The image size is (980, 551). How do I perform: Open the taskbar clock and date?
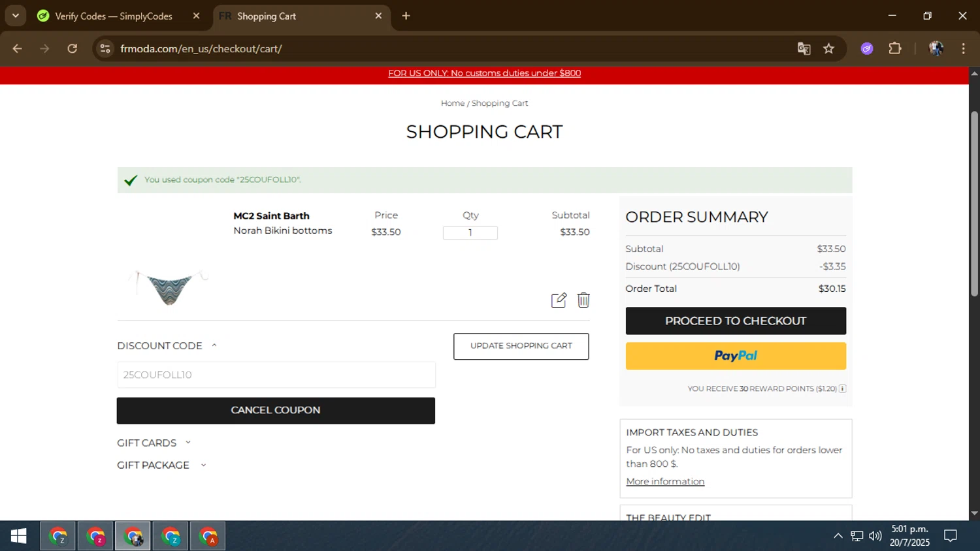[910, 536]
